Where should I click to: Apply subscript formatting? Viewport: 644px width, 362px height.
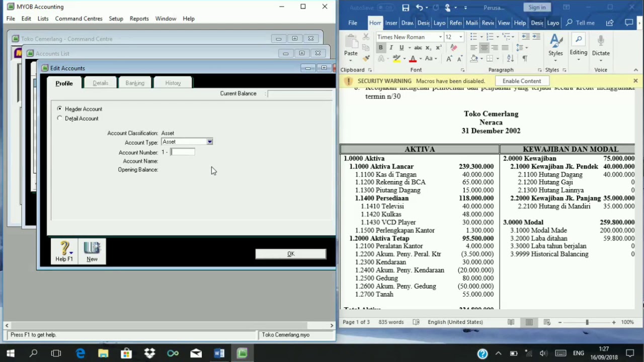[x=428, y=47]
